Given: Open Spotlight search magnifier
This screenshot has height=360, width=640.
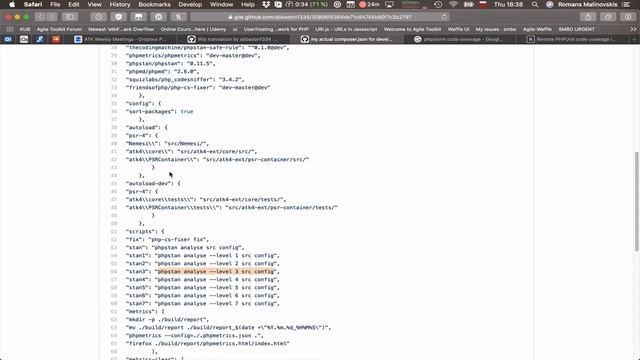Looking at the screenshot, I should point(535,4).
